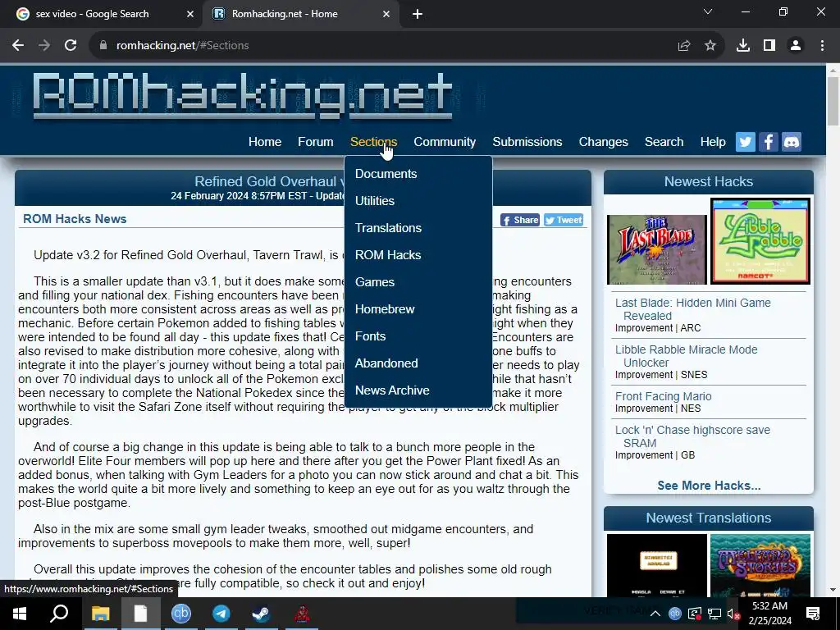Screen dimensions: 840x630
Task: Click the Refined Gold Overhaul news headline
Action: pos(269,181)
